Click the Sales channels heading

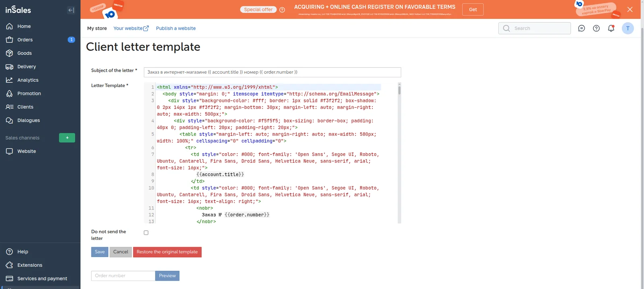coord(23,138)
